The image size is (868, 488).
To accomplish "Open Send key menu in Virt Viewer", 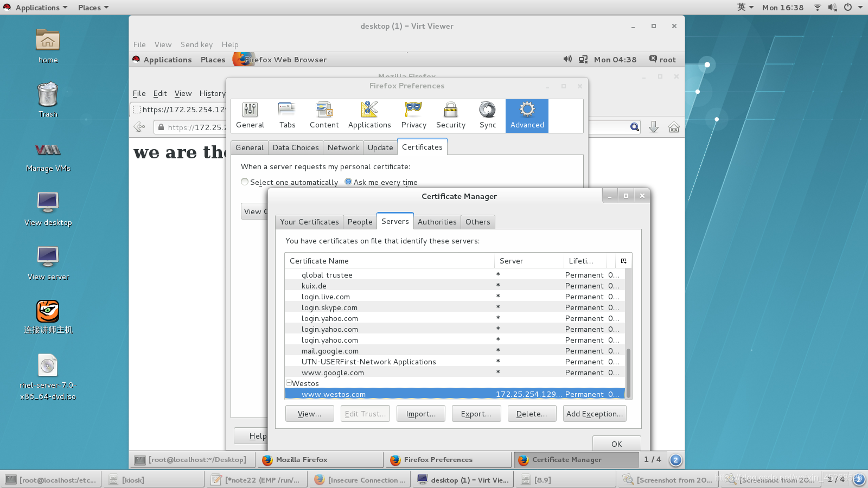I will [196, 44].
